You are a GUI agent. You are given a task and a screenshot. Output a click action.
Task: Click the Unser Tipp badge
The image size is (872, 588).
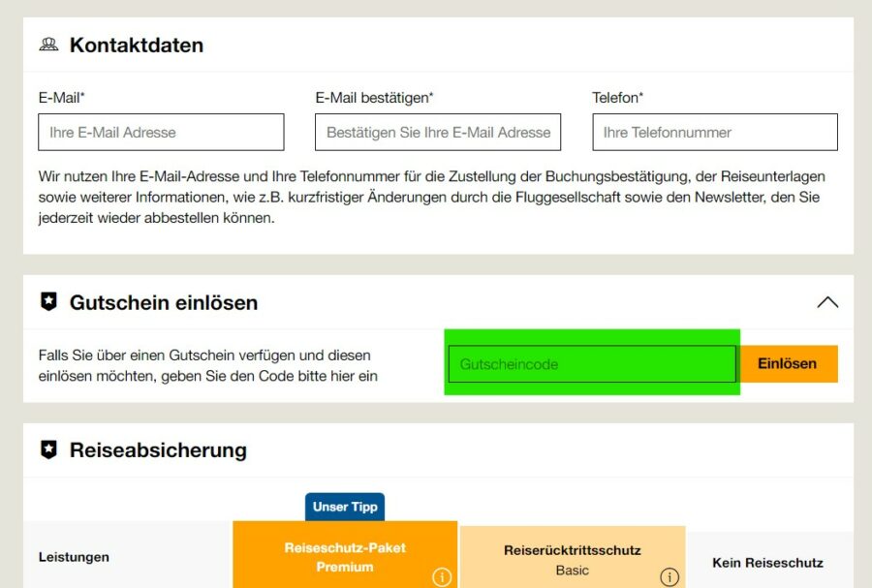(x=344, y=506)
